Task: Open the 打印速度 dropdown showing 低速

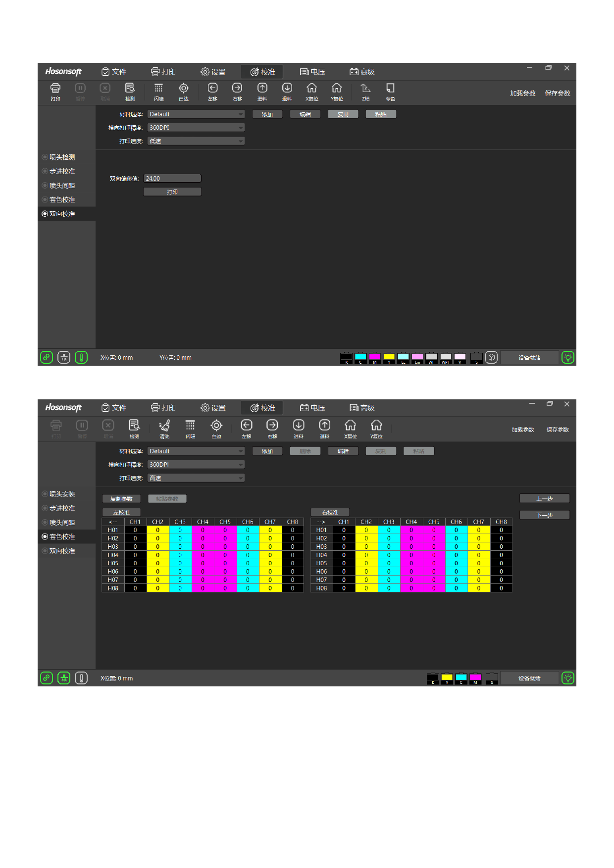Action: tap(196, 141)
